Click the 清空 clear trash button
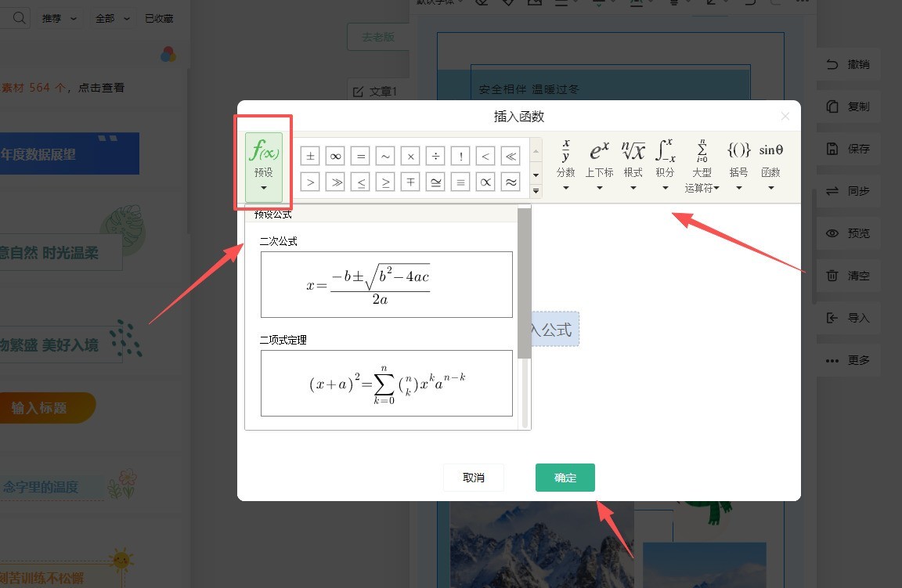The width and height of the screenshot is (902, 588). point(848,276)
